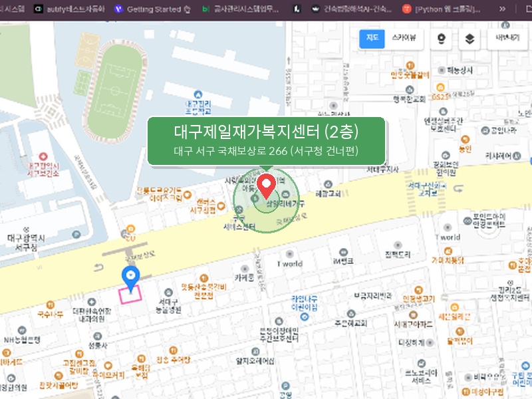Click the 국수나무 restaurant icon
The height and width of the screenshot is (399, 532).
click(51, 305)
